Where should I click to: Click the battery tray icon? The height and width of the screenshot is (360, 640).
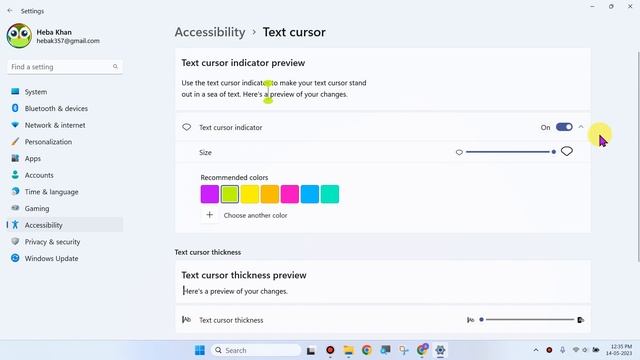596,350
